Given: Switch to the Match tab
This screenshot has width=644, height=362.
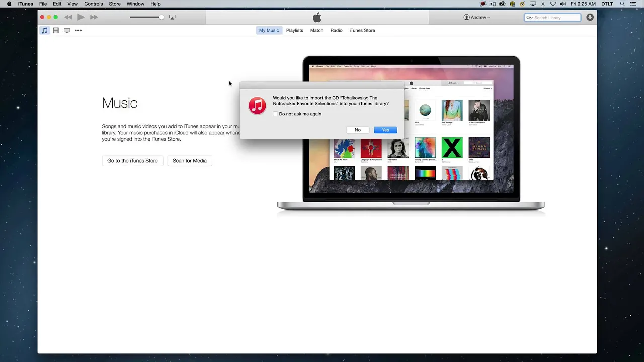Looking at the screenshot, I should pos(317,30).
